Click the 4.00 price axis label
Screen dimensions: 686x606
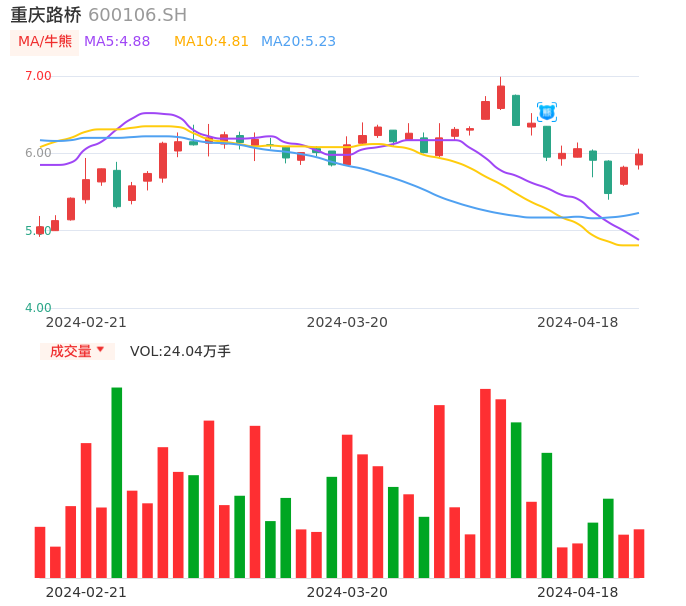pos(38,308)
